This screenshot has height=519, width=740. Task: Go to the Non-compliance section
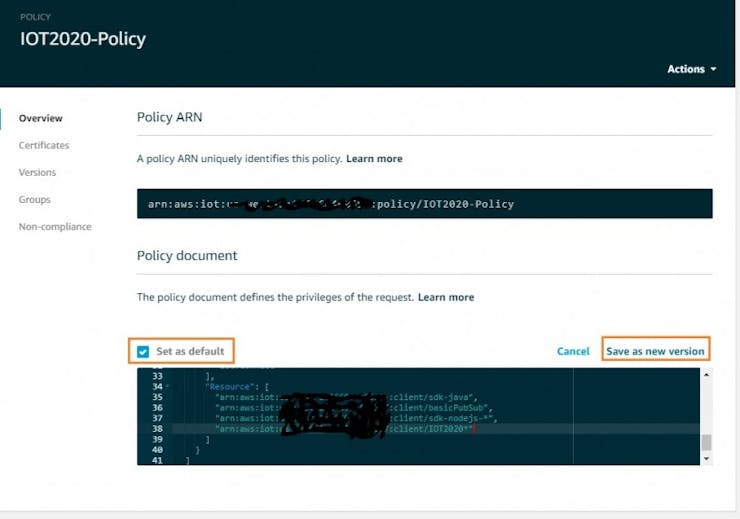pos(55,226)
